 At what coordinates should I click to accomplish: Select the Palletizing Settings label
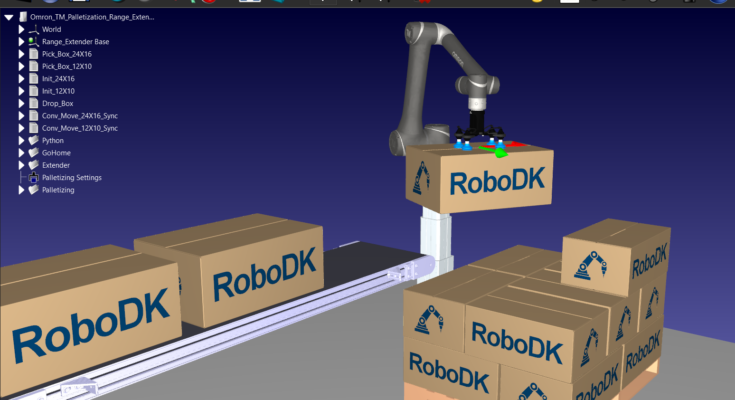pyautogui.click(x=71, y=177)
